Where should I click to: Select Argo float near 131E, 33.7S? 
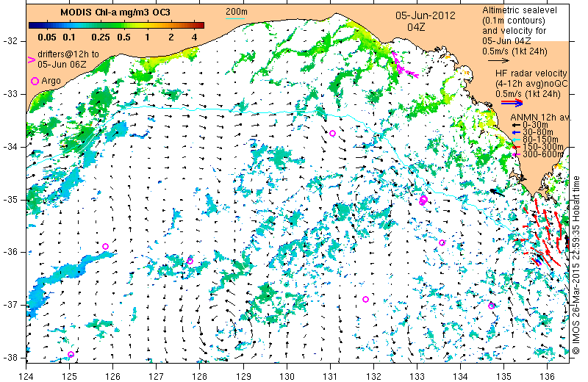332,133
